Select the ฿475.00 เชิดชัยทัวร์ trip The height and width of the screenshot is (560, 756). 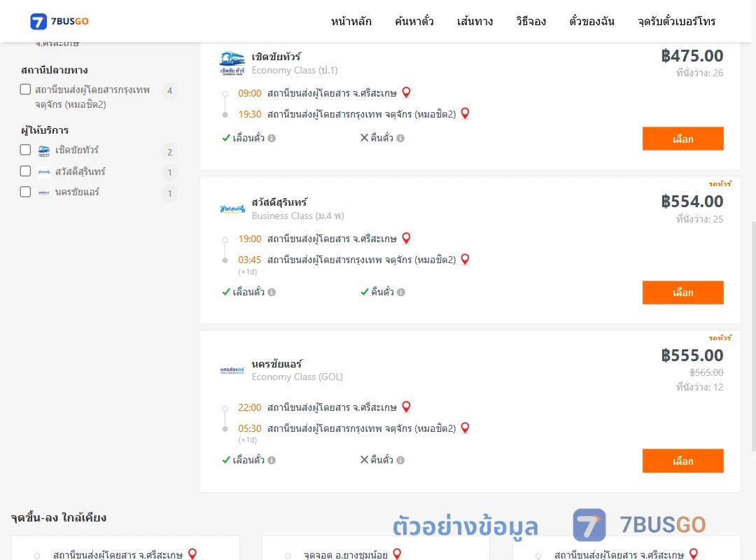coord(682,139)
